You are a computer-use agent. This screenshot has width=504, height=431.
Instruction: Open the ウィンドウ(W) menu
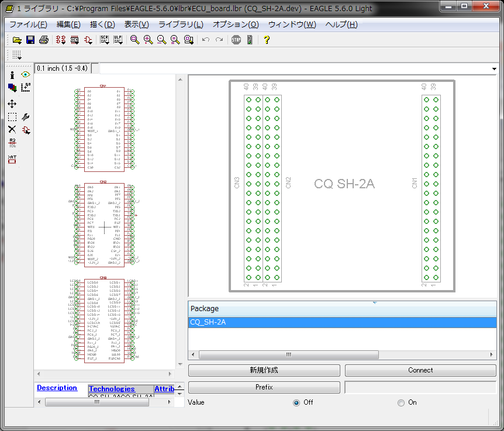point(292,25)
